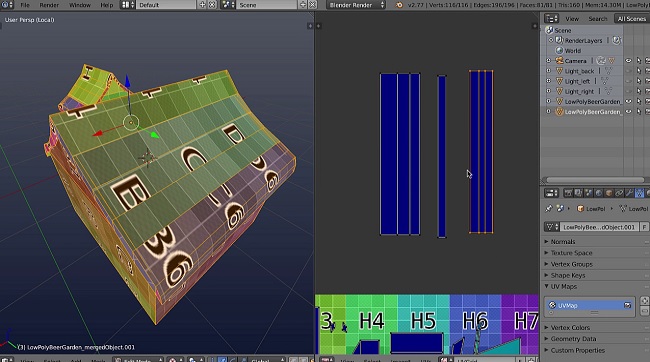Toggle visibility eye for Camera object
The image size is (650, 362).
point(628,61)
